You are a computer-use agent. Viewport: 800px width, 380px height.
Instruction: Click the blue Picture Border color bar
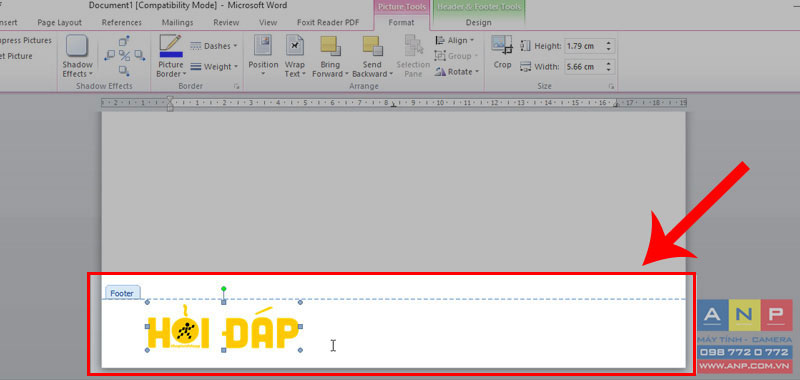pyautogui.click(x=171, y=54)
